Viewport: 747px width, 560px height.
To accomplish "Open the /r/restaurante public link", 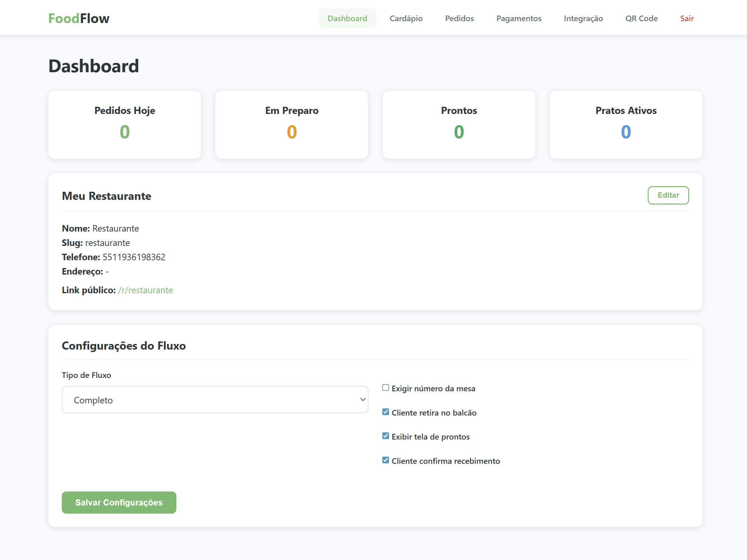I will click(145, 290).
